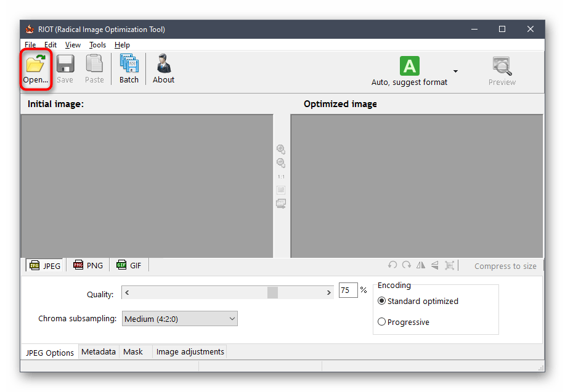Switch to the JPEG Options tab
The image size is (565, 392).
[x=50, y=353]
